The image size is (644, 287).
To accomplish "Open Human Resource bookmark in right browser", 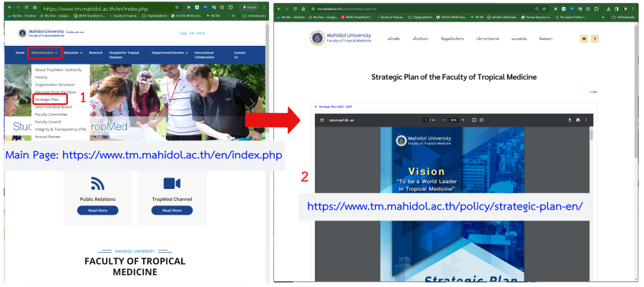I will (x=535, y=17).
